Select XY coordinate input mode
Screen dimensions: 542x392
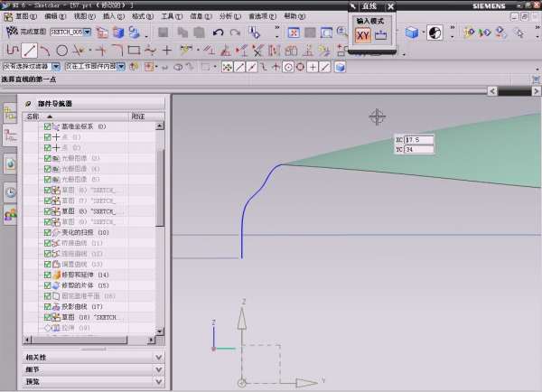pyautogui.click(x=363, y=36)
